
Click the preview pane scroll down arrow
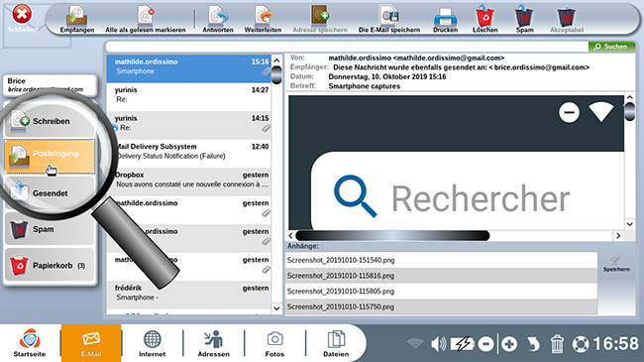(629, 224)
